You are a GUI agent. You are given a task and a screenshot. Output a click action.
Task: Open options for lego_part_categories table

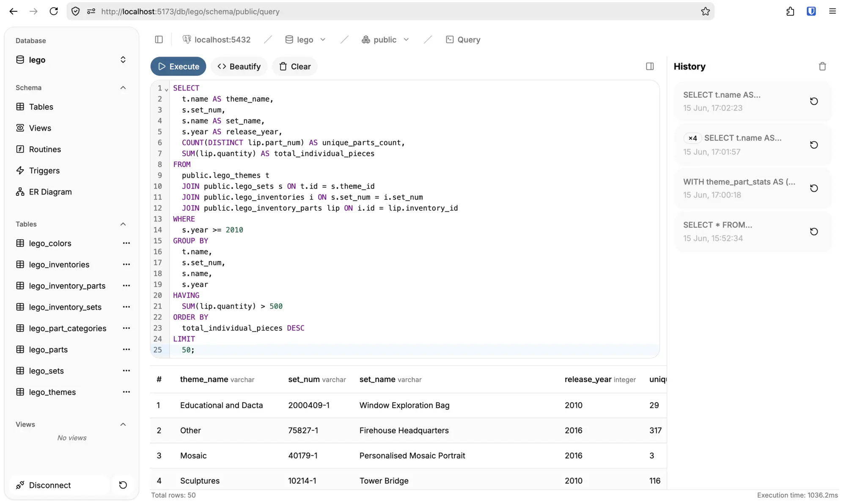click(126, 329)
